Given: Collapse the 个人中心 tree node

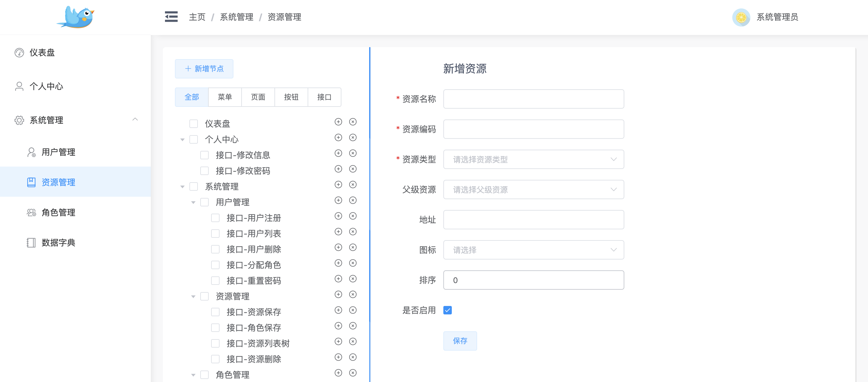Looking at the screenshot, I should click(x=182, y=140).
